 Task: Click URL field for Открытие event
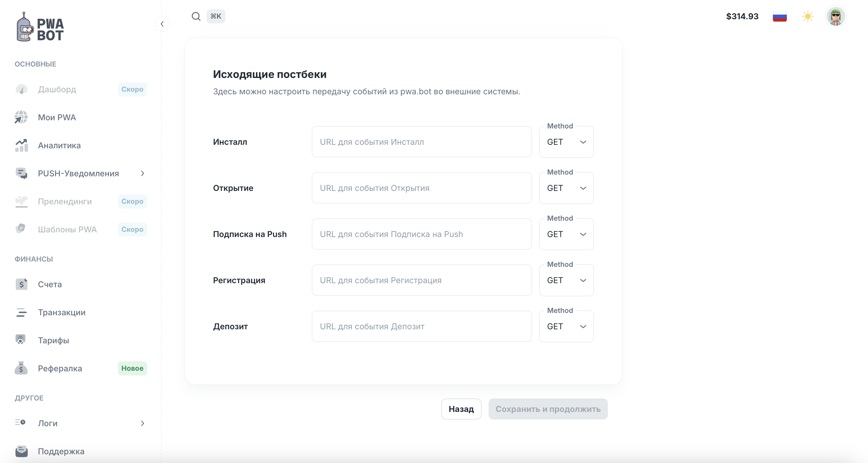point(421,188)
